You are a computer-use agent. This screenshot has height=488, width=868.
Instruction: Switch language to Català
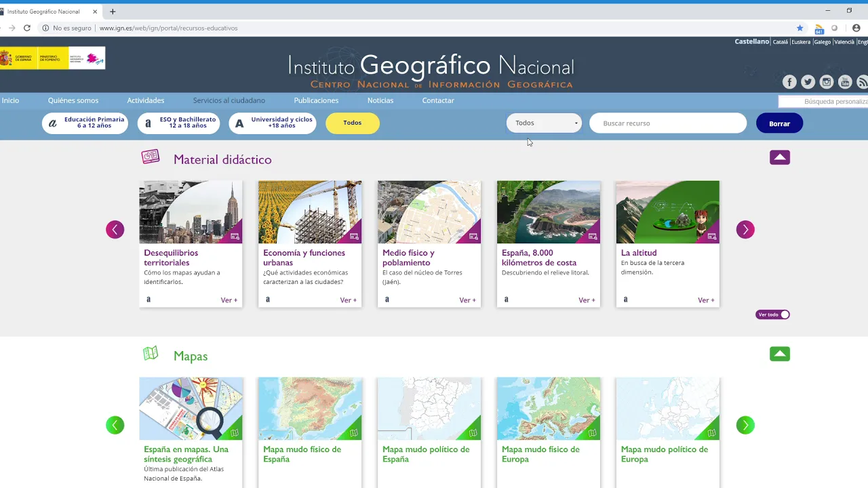coord(781,42)
